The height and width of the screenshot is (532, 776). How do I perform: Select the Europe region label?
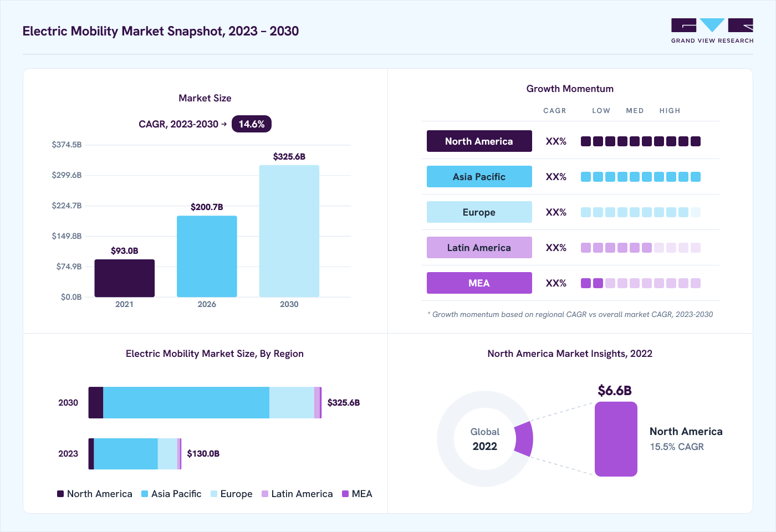479,212
